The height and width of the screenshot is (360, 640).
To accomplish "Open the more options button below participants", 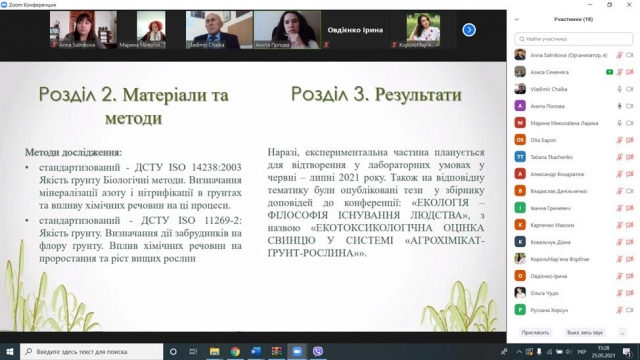I will (x=622, y=333).
